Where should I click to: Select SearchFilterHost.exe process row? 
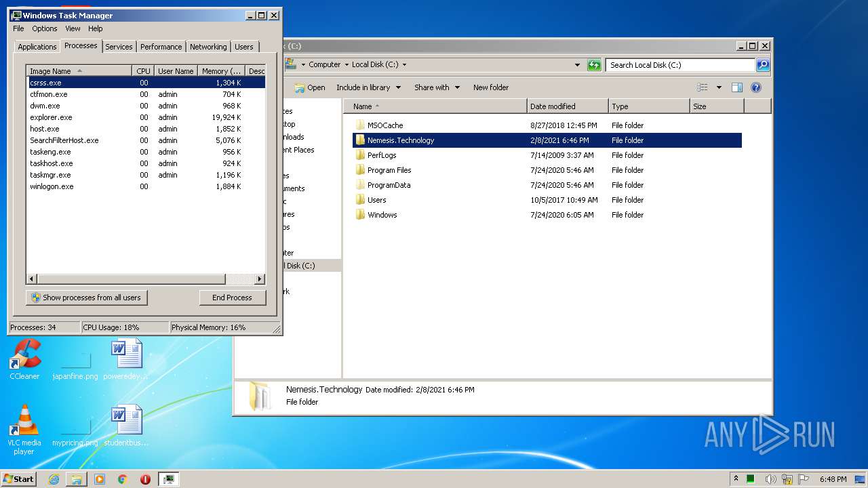[x=146, y=140]
